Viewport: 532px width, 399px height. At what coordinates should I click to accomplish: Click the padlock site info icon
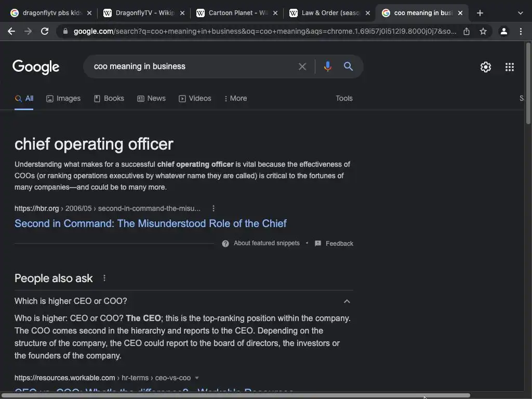pyautogui.click(x=65, y=31)
